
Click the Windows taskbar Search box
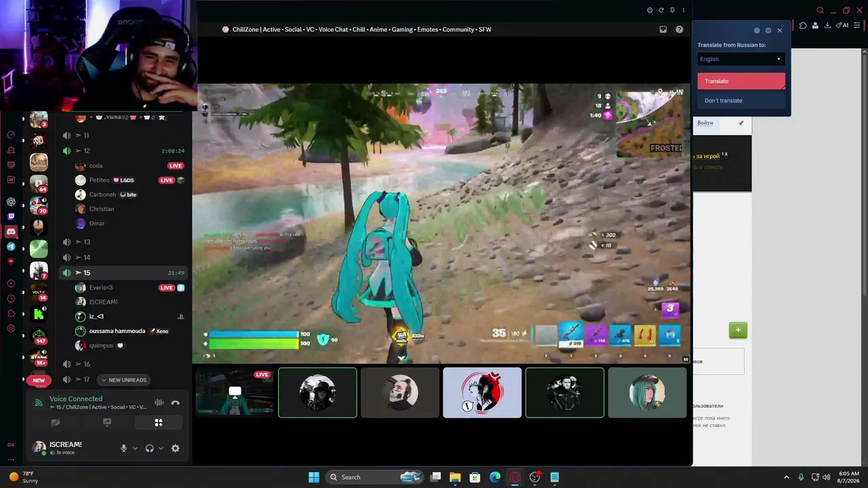(x=375, y=477)
